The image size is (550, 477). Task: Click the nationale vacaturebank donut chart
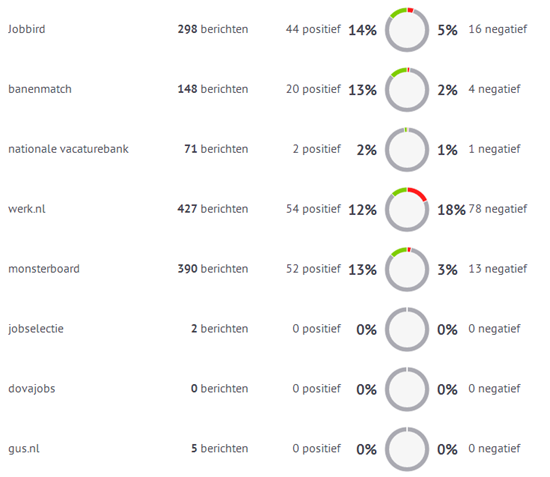407,150
